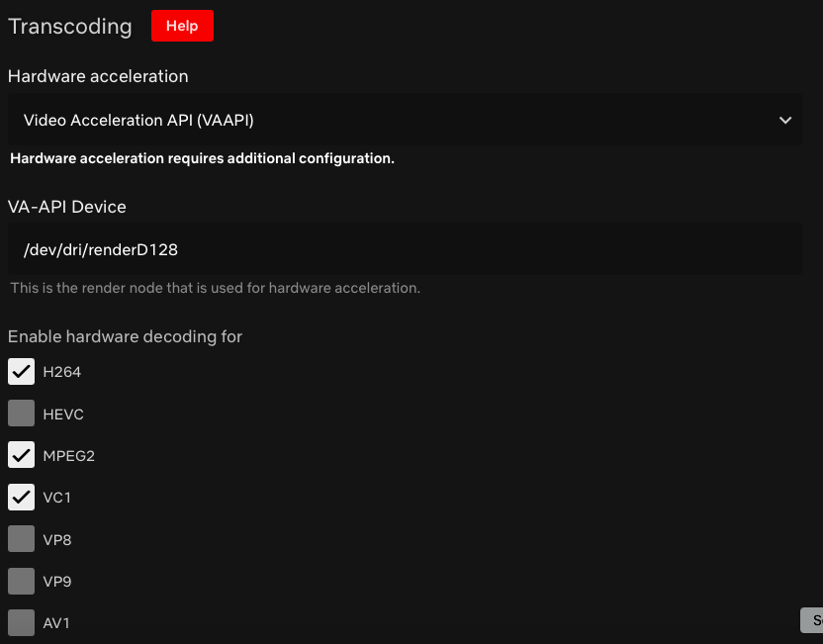The image size is (823, 644).
Task: Focus the VA-API Device path field
Action: [404, 249]
